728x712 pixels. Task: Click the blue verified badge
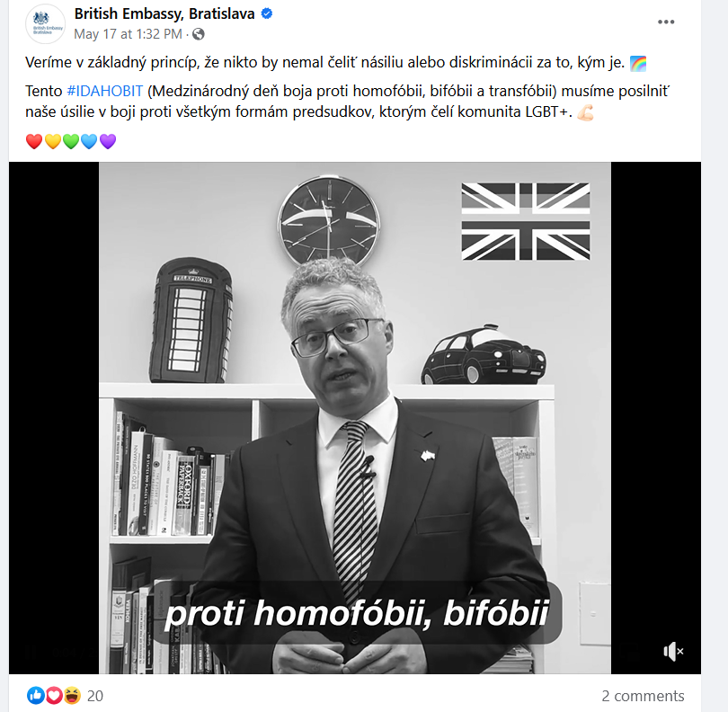point(267,13)
